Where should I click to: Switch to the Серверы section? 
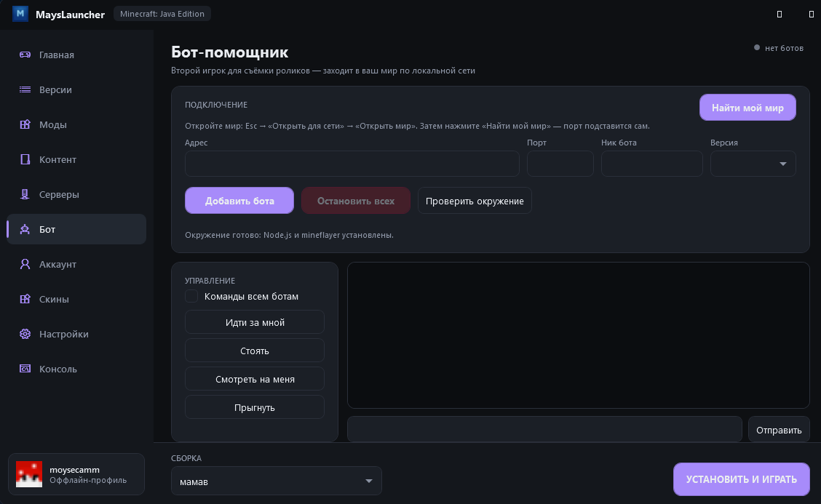point(59,194)
